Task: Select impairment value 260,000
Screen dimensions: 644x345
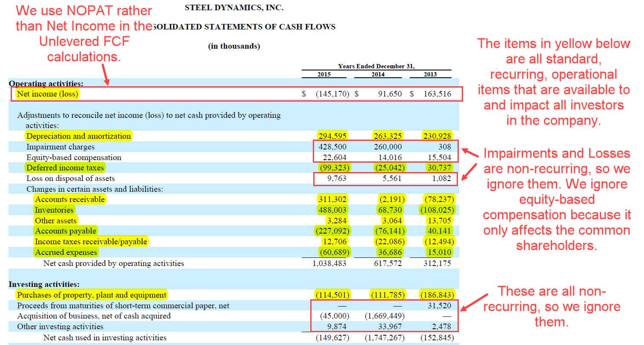Action: click(x=388, y=147)
